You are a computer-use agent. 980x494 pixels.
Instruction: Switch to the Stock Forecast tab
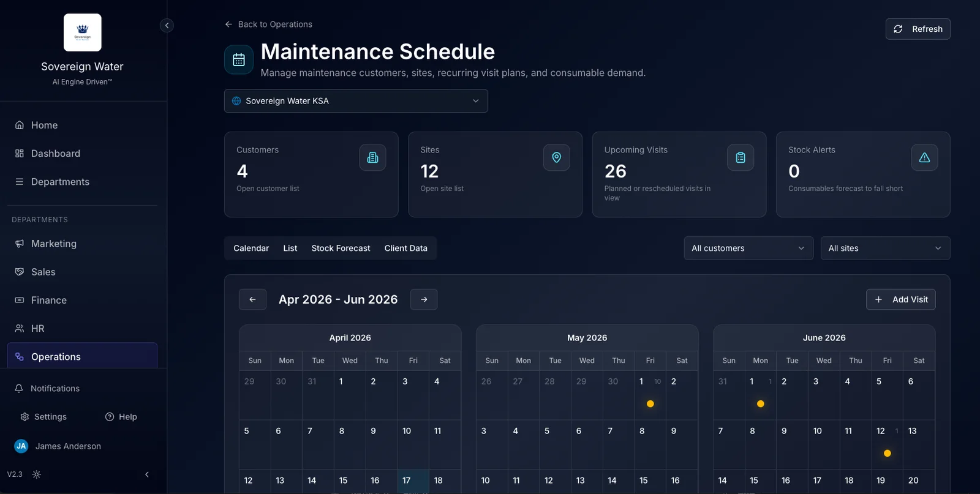[341, 248]
